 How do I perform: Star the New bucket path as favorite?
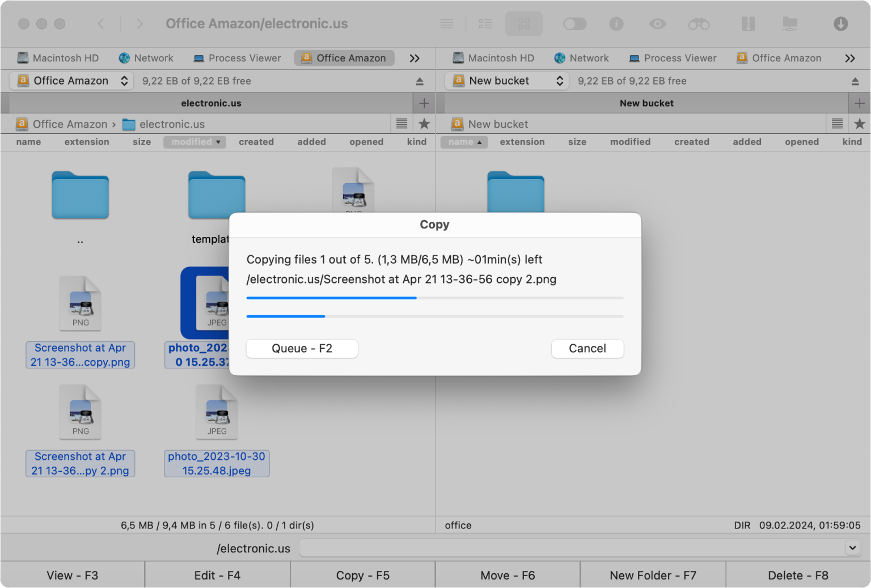tap(860, 124)
